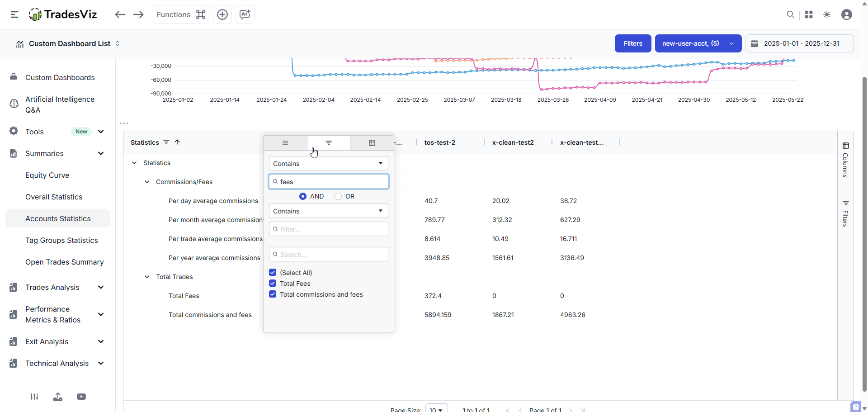Image resolution: width=868 pixels, height=412 pixels.
Task: Open the Functions button
Action: tap(181, 14)
